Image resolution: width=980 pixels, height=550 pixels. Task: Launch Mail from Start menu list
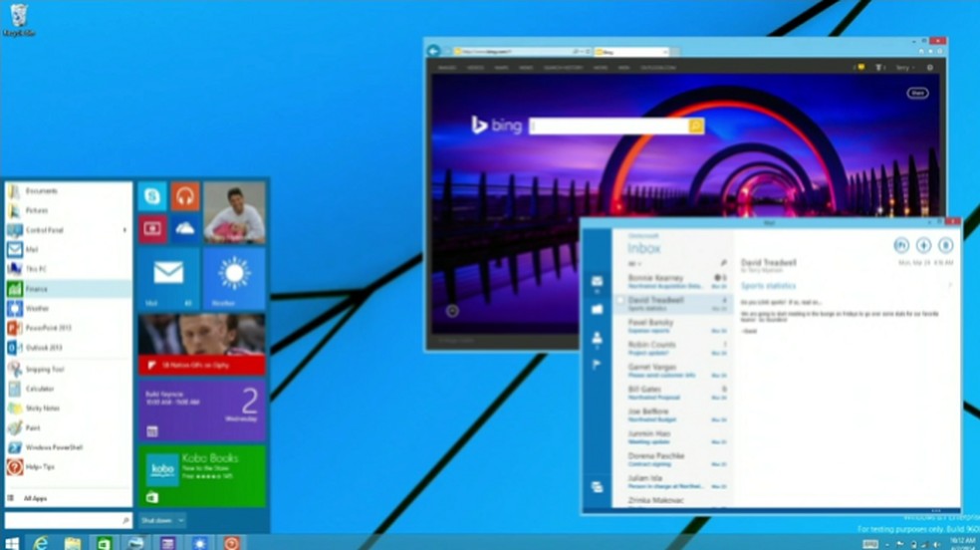[x=69, y=249]
